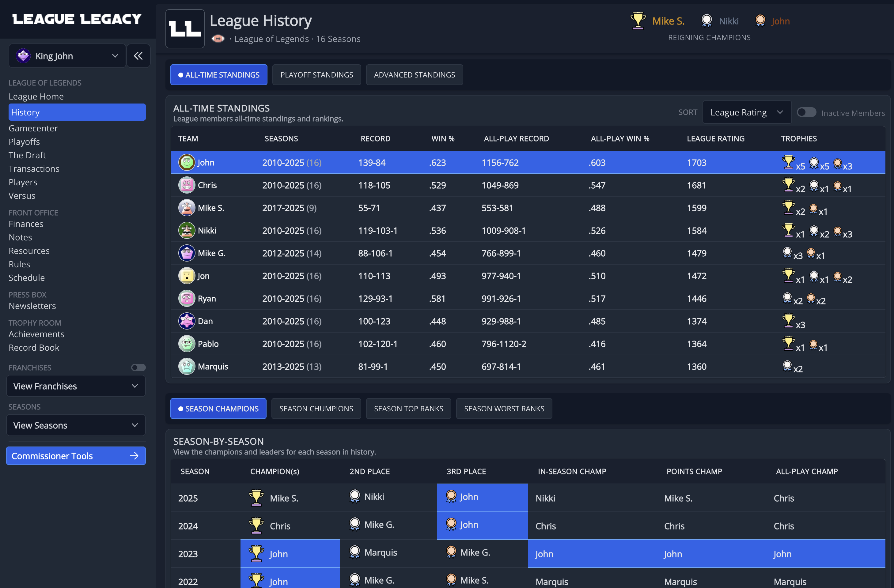The width and height of the screenshot is (894, 588).
Task: Expand the View Franchises dropdown
Action: point(76,386)
